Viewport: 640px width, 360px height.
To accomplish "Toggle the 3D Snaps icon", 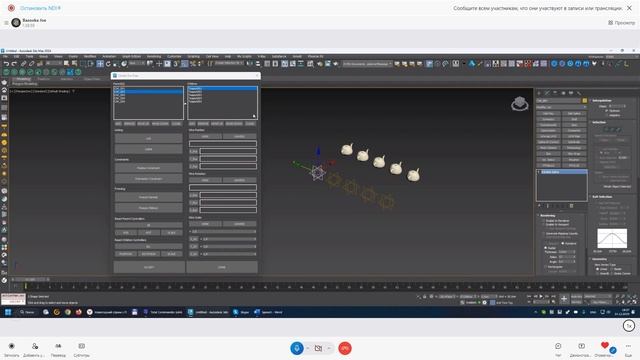I will 176,64.
